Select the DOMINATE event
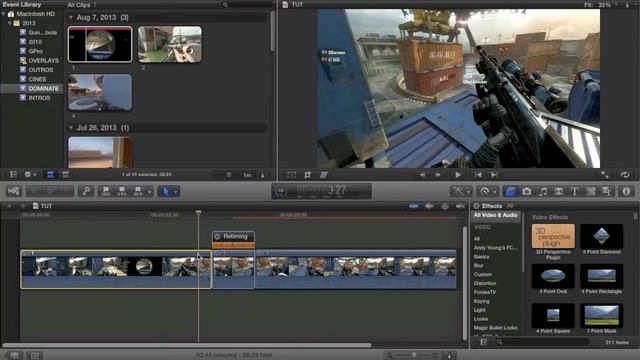 tap(43, 89)
